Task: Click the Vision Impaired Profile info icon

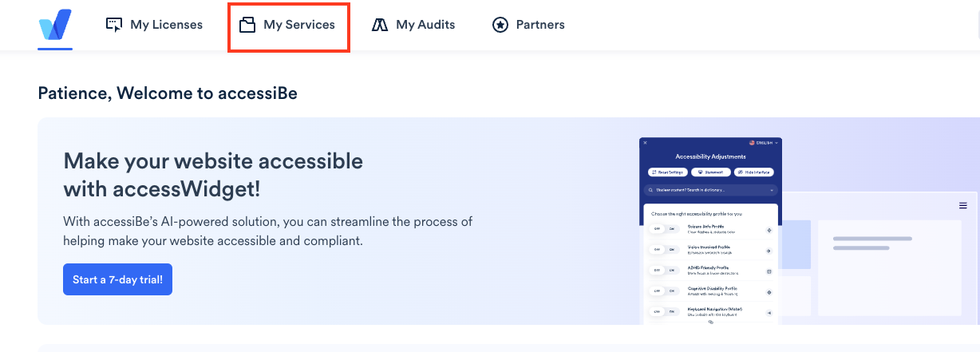Action: (x=769, y=251)
